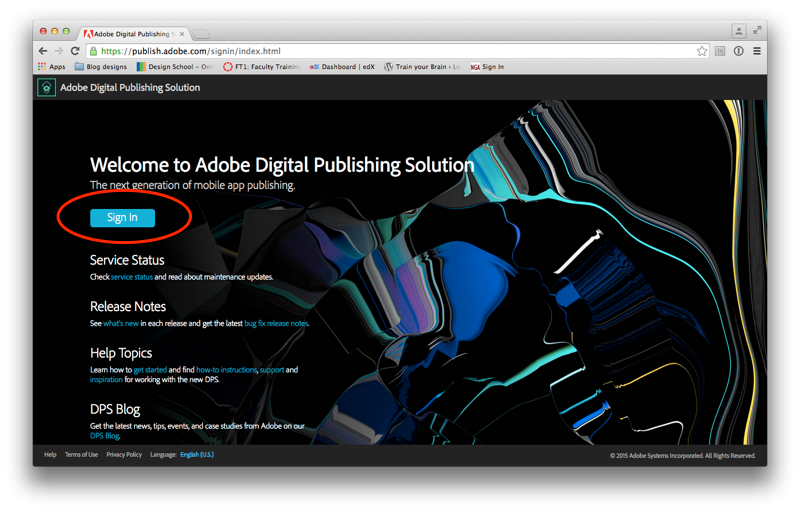Screen dimensions: 800x512
Task: Click the circled extension icon beside menu
Action: [x=738, y=51]
